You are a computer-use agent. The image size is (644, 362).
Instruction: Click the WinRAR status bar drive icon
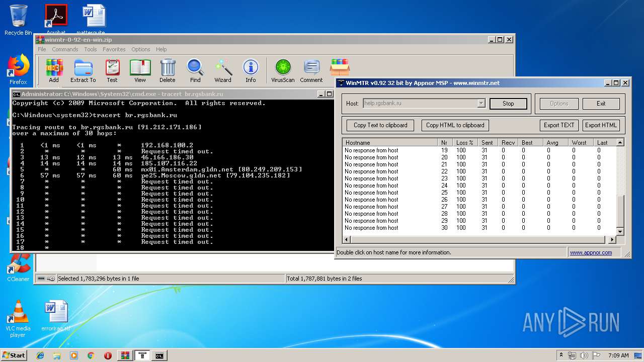click(42, 279)
